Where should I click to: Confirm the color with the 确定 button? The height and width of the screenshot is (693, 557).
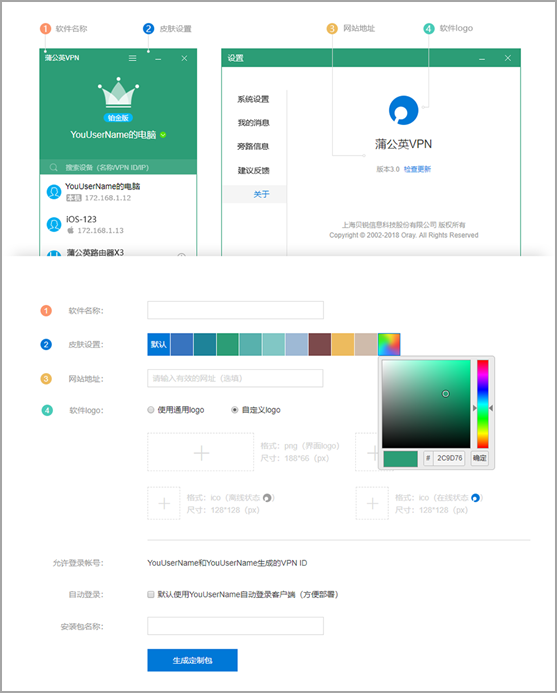(x=480, y=458)
